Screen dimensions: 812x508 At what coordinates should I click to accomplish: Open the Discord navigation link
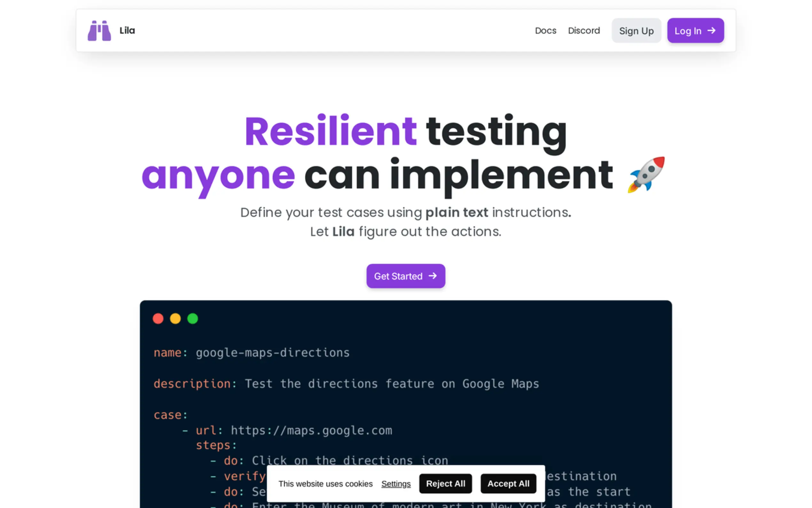(583, 31)
